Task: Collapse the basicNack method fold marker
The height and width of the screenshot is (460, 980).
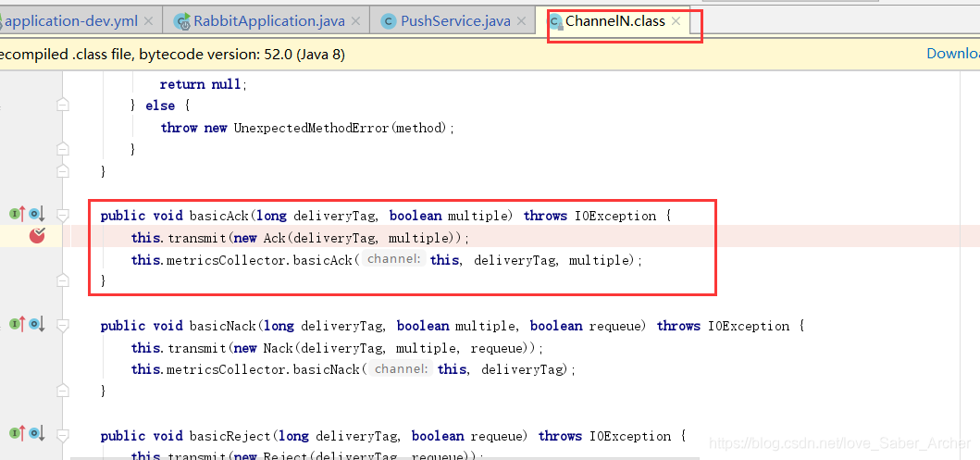Action: (x=63, y=325)
